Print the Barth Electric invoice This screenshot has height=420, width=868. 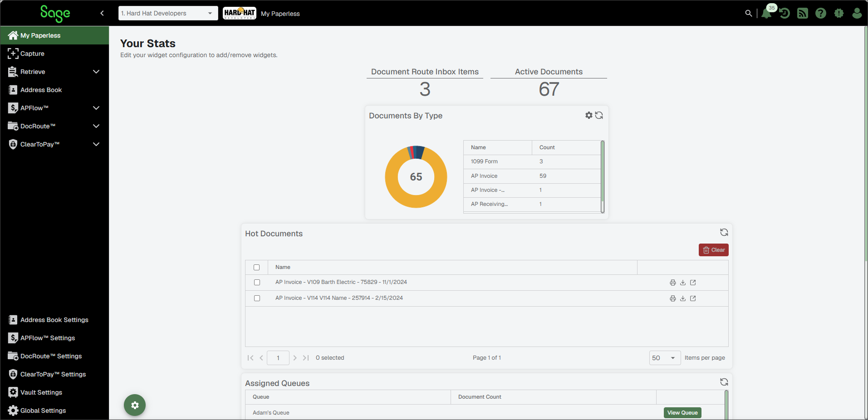673,283
